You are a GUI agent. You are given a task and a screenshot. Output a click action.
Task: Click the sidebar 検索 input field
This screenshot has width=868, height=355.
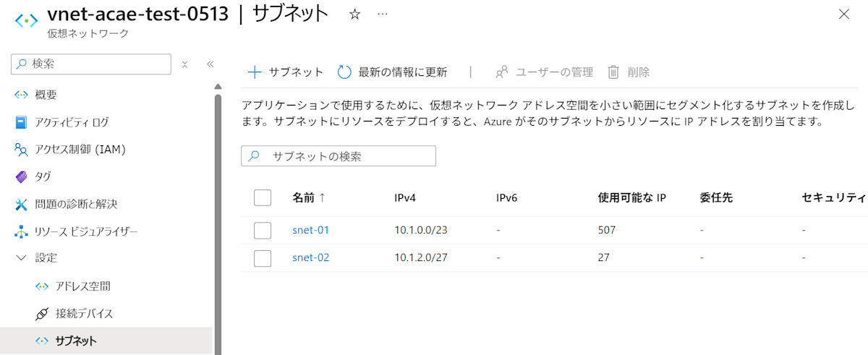click(91, 64)
